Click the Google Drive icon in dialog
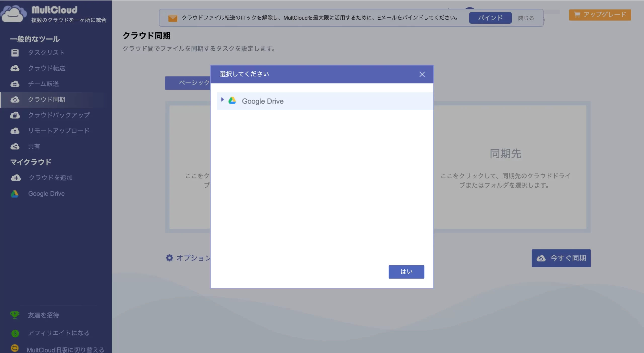644x353 pixels. (232, 101)
